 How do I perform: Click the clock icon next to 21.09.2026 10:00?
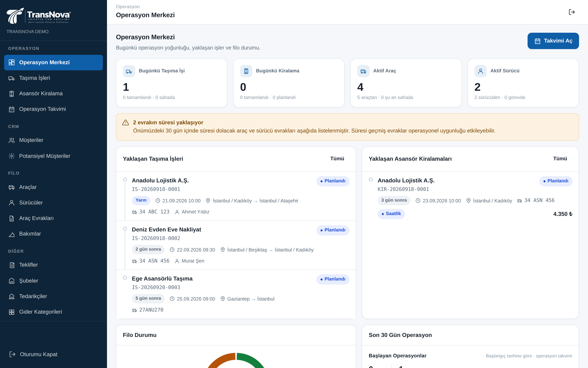158,201
